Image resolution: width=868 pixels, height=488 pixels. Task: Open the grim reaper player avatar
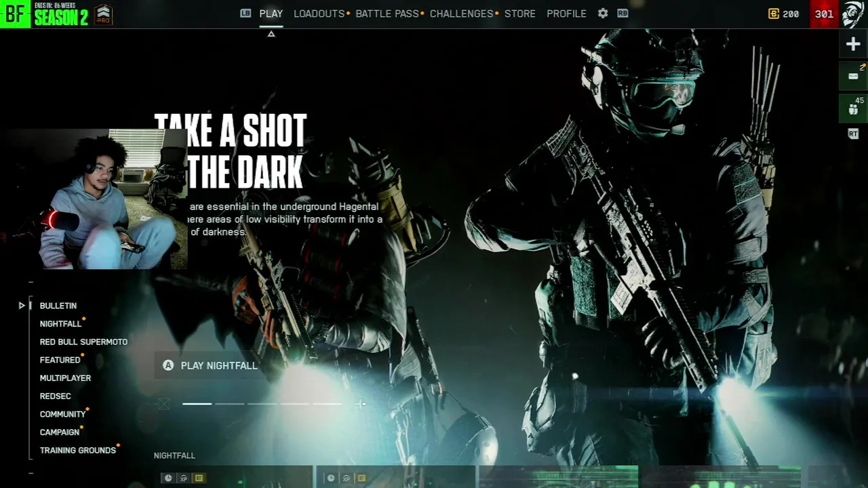(853, 14)
